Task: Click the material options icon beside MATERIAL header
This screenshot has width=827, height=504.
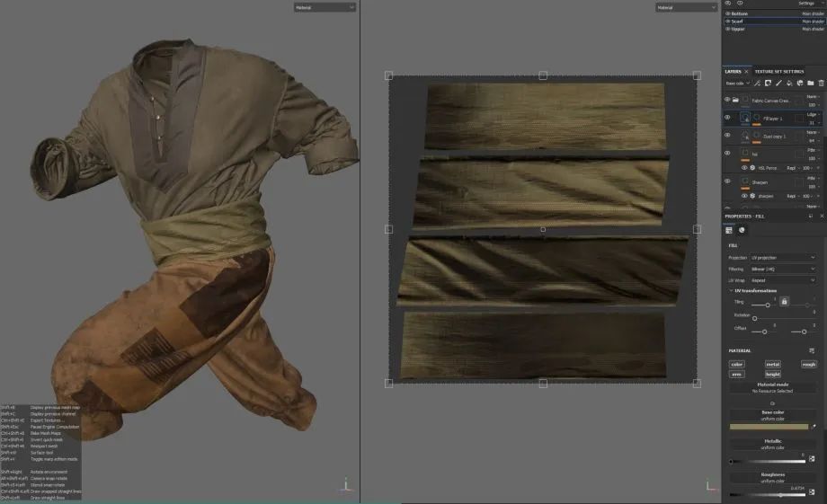Action: [x=812, y=350]
